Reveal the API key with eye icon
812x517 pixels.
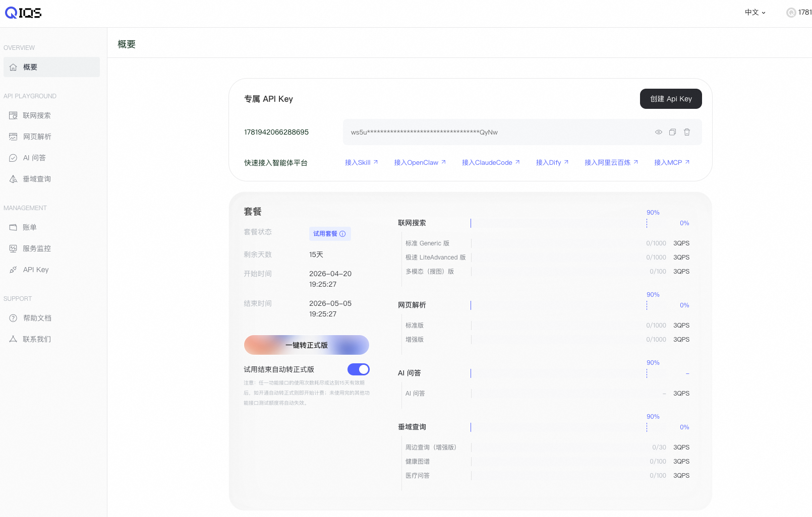659,132
